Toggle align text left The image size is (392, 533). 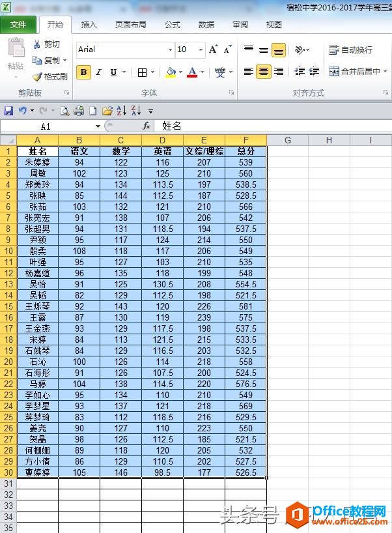(x=249, y=72)
